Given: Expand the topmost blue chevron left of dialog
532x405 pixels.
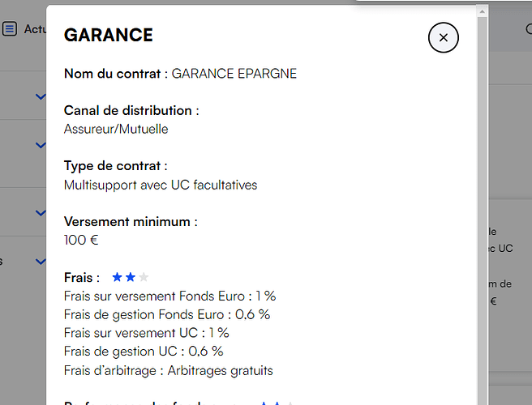Looking at the screenshot, I should (x=41, y=97).
